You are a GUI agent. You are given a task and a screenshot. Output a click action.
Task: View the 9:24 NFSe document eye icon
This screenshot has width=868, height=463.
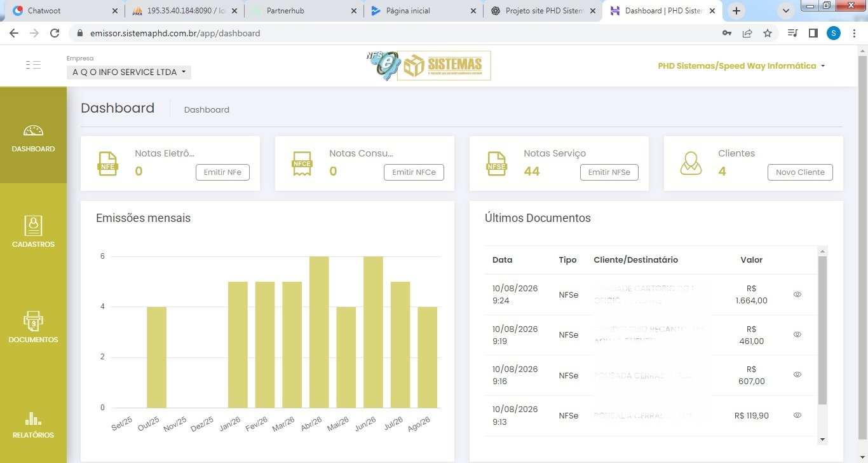pos(797,294)
